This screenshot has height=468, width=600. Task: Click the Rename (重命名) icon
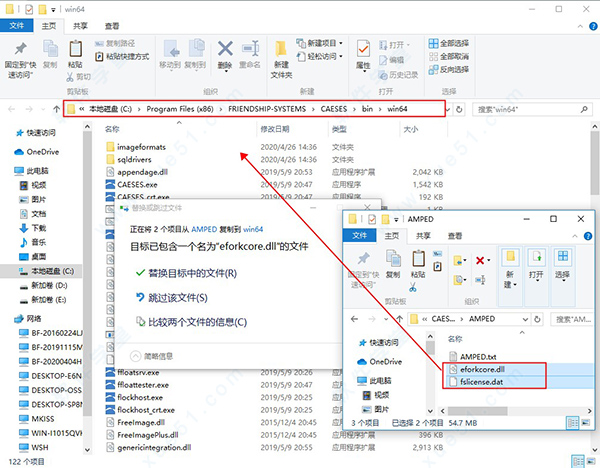click(x=250, y=54)
